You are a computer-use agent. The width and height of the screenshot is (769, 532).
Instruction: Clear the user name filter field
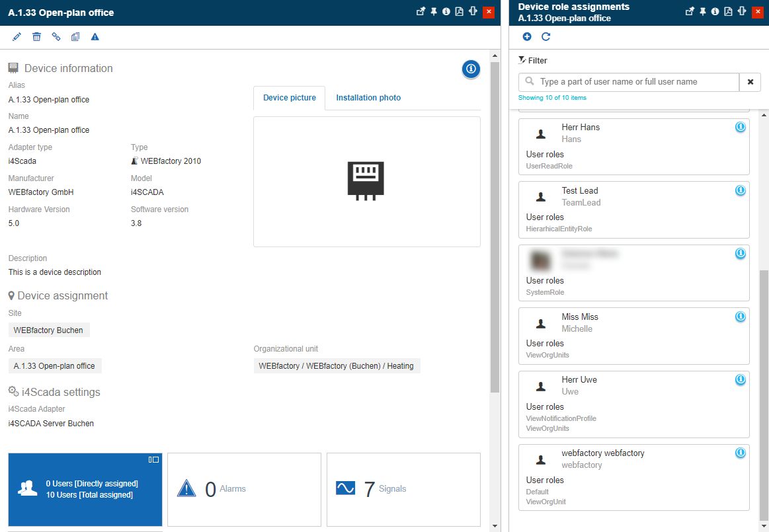click(750, 82)
